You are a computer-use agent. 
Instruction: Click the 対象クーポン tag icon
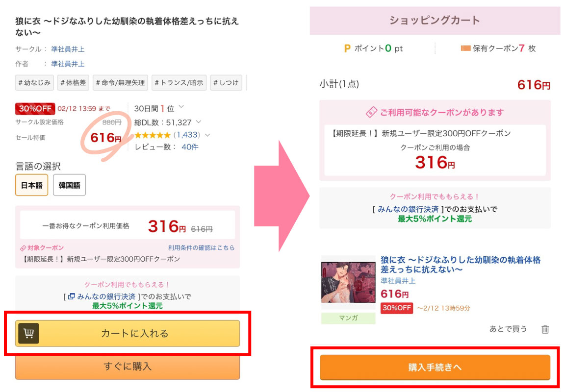(23, 248)
